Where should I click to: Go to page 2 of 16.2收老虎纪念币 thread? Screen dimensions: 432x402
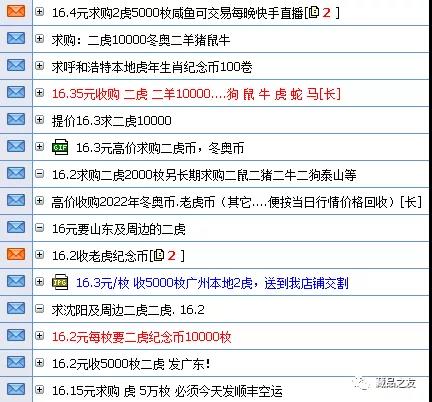pos(171,256)
